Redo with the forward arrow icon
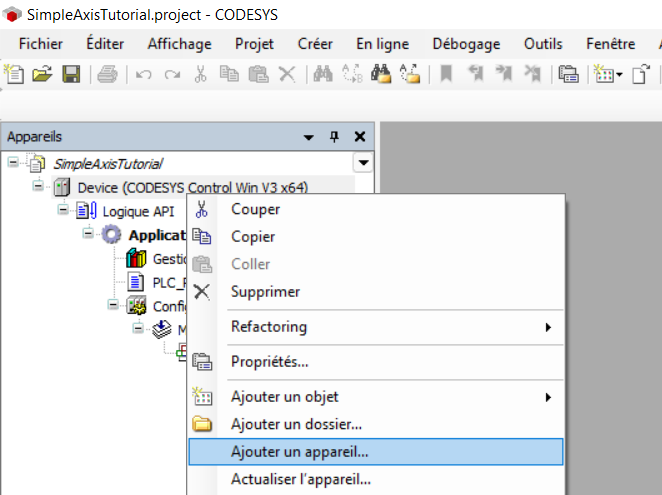 tap(172, 75)
